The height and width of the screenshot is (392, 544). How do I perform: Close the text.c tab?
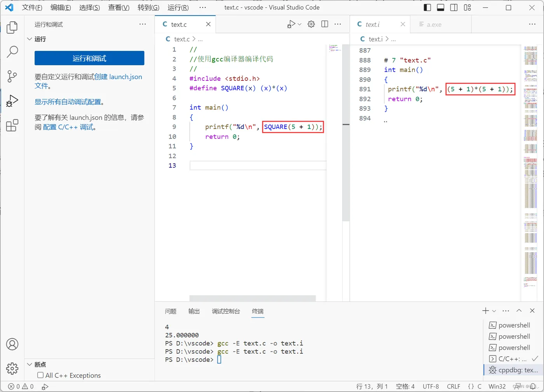208,24
